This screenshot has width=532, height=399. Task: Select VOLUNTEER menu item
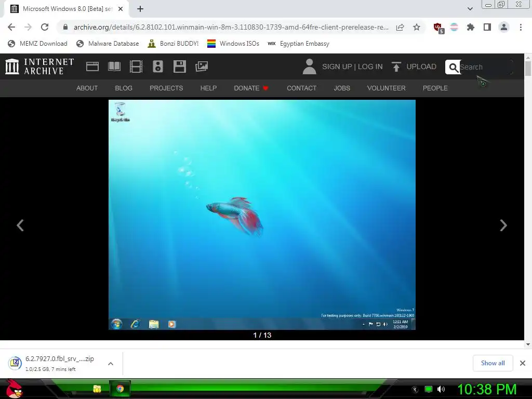tap(386, 88)
